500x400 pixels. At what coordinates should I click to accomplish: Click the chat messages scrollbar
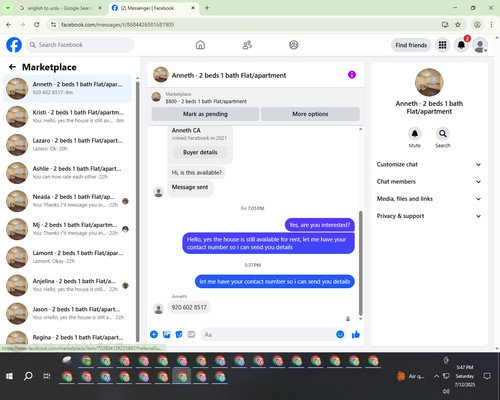360,263
